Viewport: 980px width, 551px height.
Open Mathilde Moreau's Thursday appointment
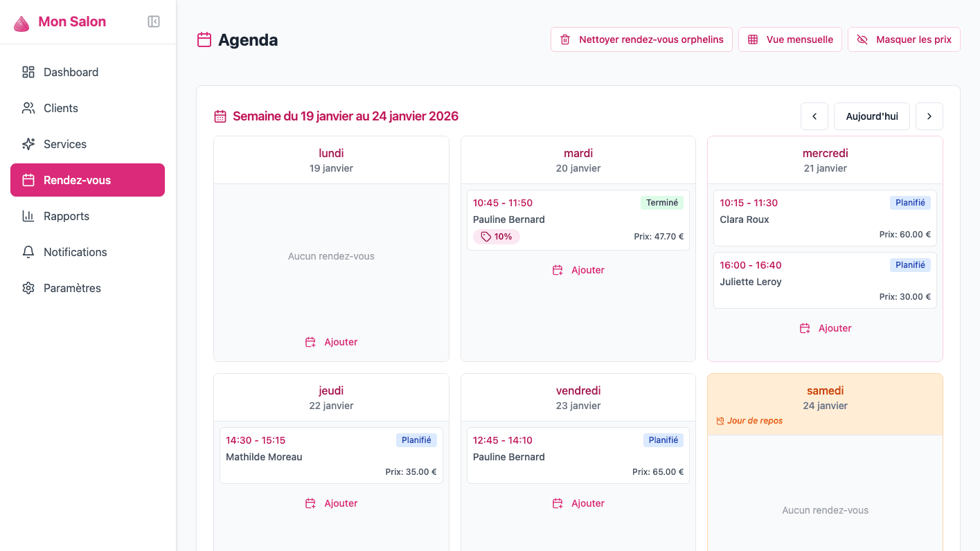pos(331,455)
